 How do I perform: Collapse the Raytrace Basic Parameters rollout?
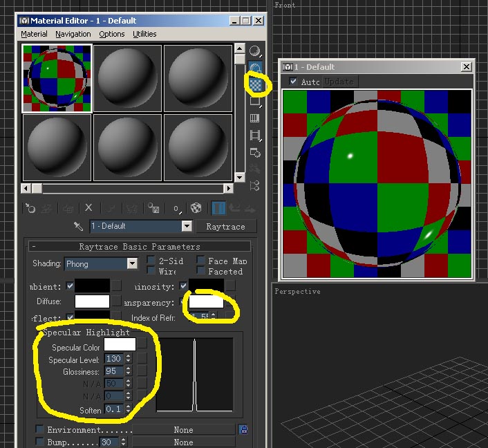point(34,247)
